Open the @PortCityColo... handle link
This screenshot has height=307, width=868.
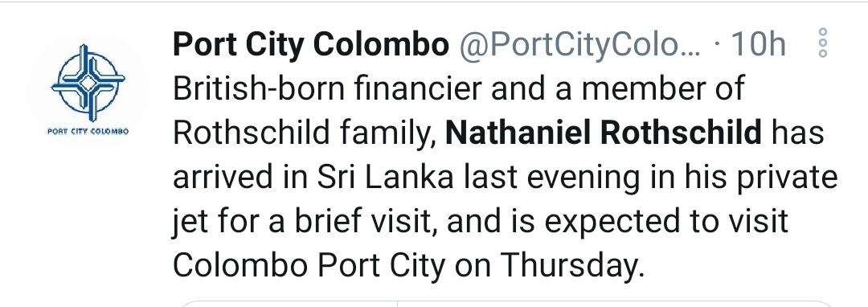(x=579, y=44)
